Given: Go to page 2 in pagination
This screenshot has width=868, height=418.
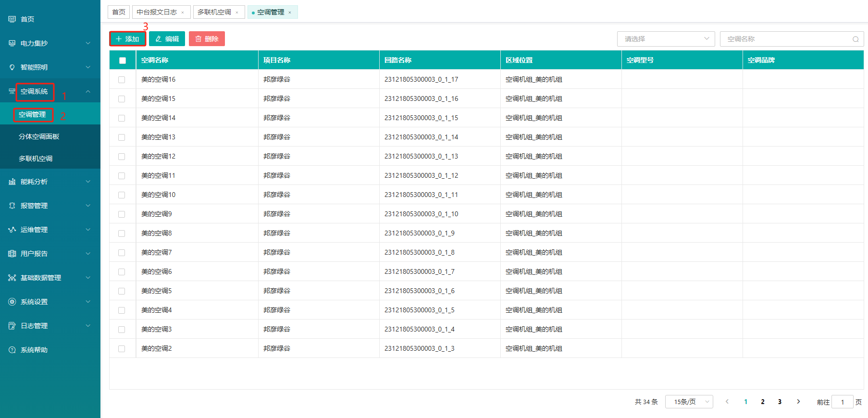Looking at the screenshot, I should click(x=763, y=402).
